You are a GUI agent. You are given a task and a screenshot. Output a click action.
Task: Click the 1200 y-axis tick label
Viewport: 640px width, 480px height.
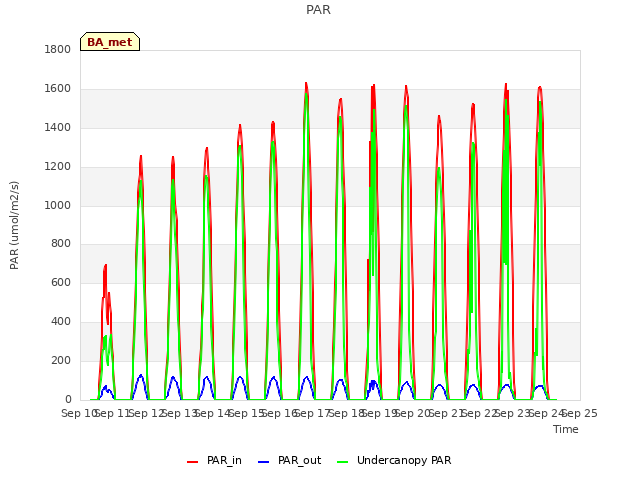point(58,167)
